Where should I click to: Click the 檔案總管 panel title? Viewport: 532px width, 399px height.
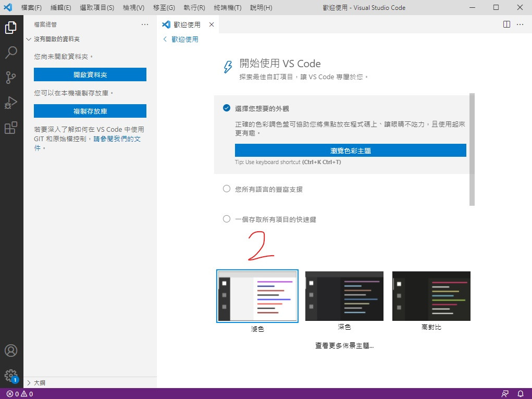pyautogui.click(x=45, y=24)
